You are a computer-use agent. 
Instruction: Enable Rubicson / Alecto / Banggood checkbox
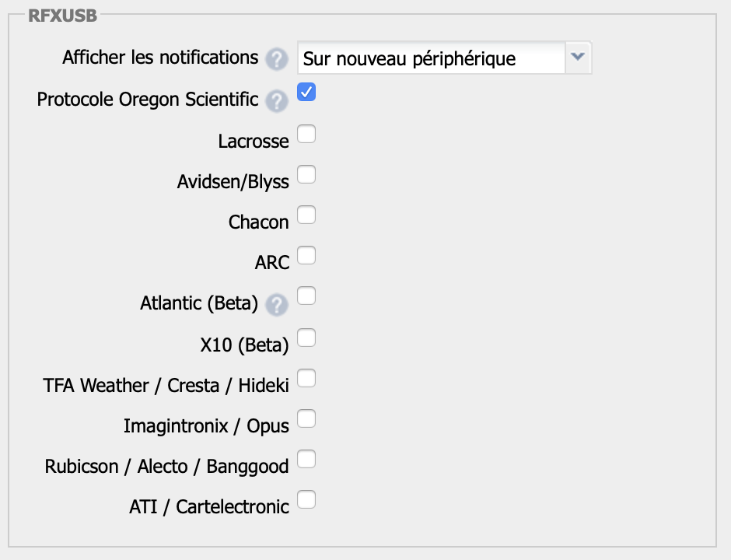(306, 459)
